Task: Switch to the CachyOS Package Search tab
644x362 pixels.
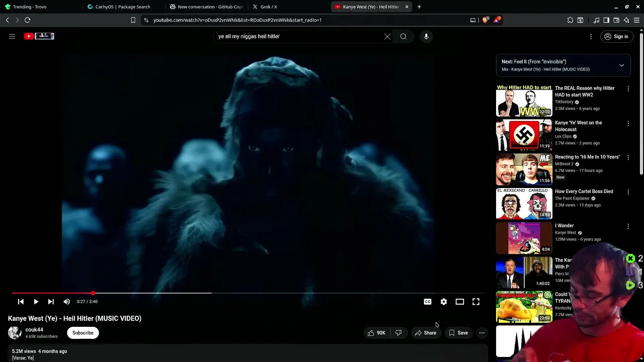Action: (123, 7)
